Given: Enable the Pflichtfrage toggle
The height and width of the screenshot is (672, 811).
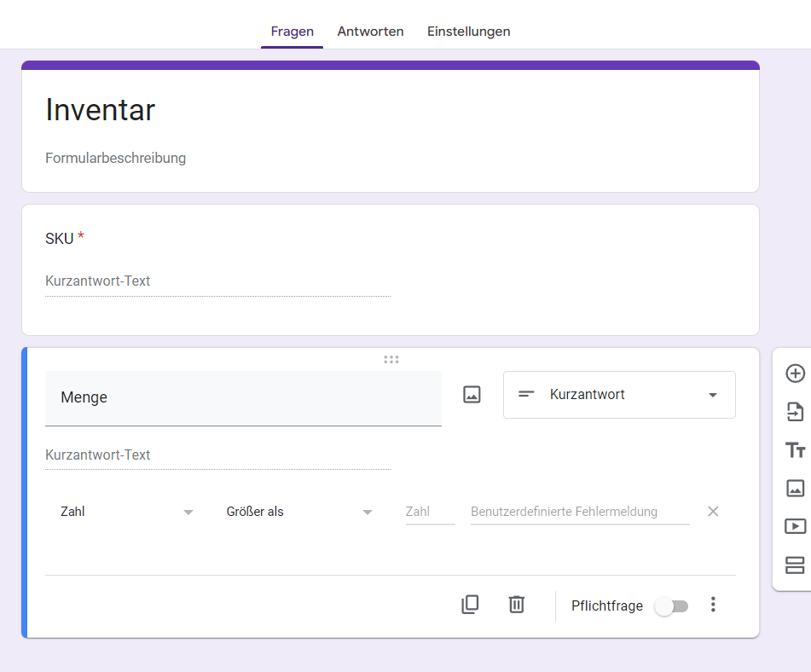Looking at the screenshot, I should pyautogui.click(x=671, y=605).
